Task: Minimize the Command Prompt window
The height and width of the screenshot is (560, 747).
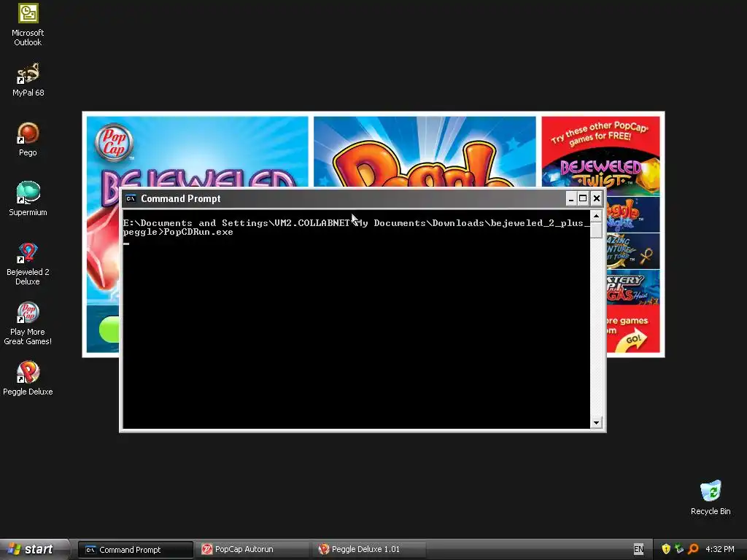Action: (x=571, y=198)
